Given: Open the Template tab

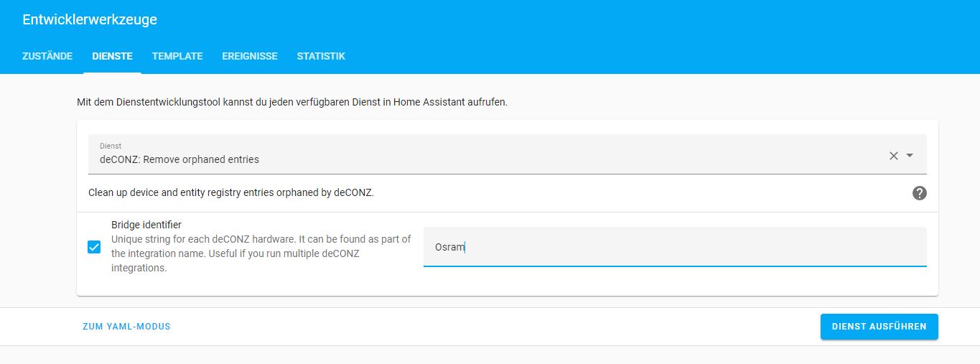Looking at the screenshot, I should coord(177,56).
